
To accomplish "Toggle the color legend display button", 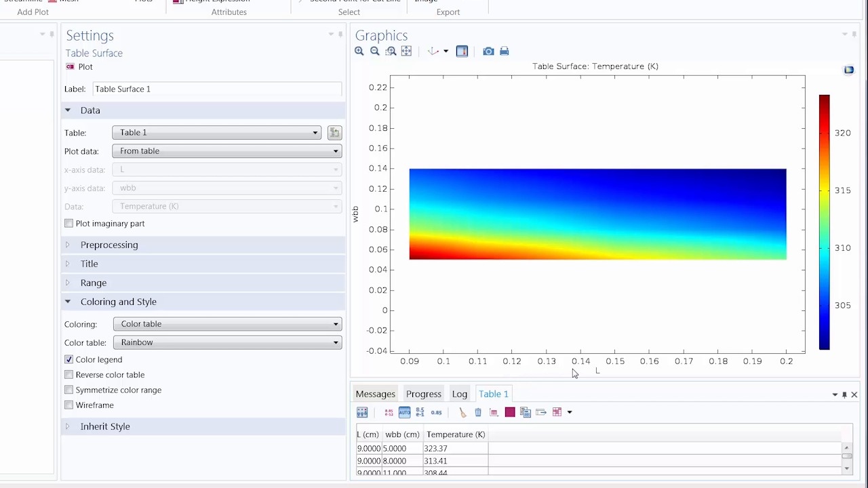I will click(462, 52).
